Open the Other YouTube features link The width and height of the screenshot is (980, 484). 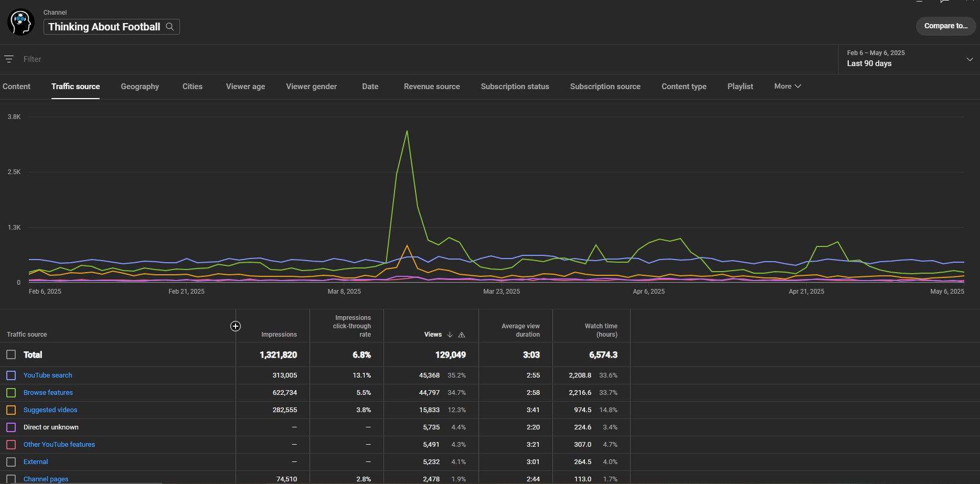point(59,445)
